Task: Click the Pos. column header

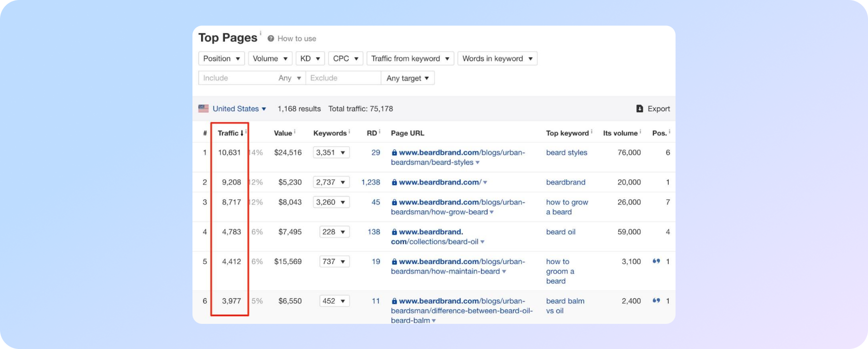Action: click(x=660, y=133)
